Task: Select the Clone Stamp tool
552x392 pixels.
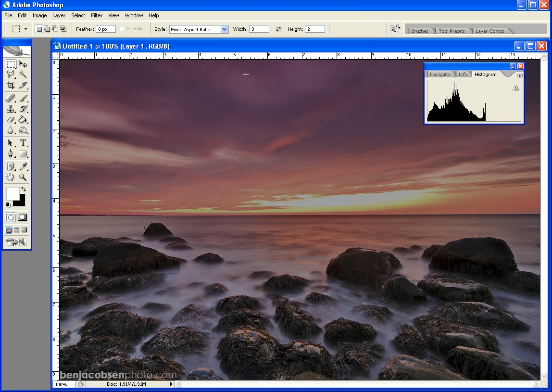Action: (11, 109)
